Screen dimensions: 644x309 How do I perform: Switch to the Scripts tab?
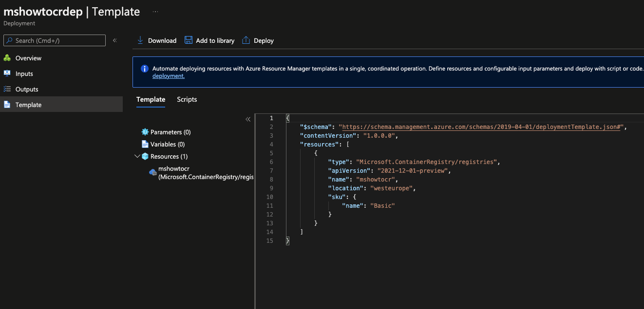(187, 99)
